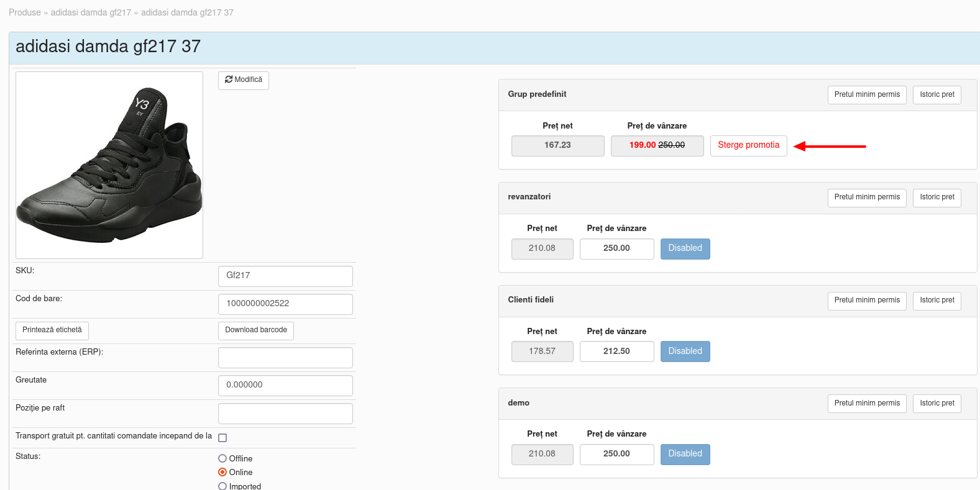Viewport: 980px width, 490px height.
Task: Click the promotional sale price 199.00 field
Action: [657, 146]
